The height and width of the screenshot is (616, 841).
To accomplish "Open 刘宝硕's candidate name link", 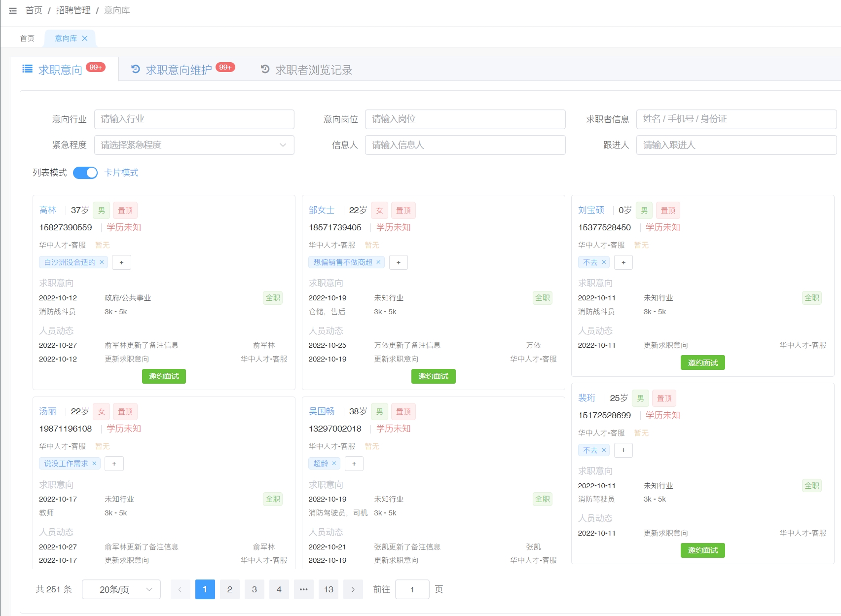I will pyautogui.click(x=591, y=210).
